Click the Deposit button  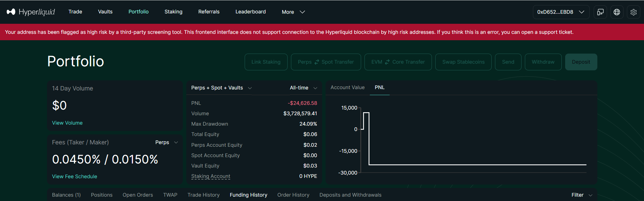coord(581,62)
